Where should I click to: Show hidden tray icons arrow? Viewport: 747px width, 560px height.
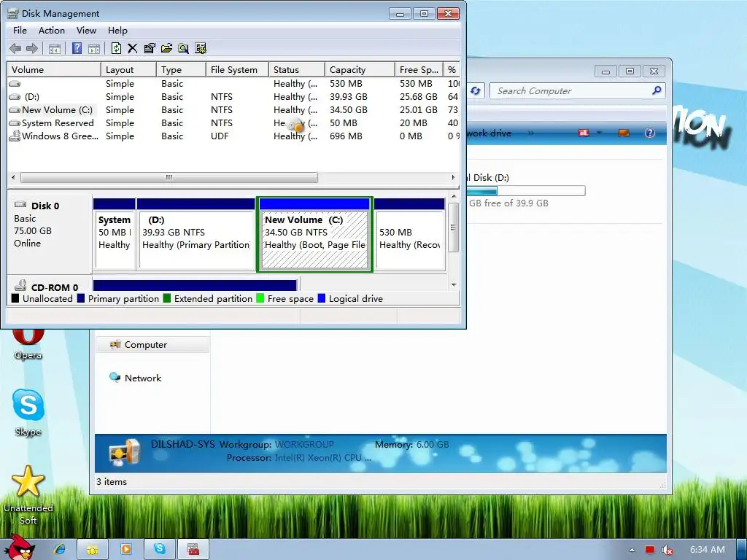pyautogui.click(x=632, y=550)
